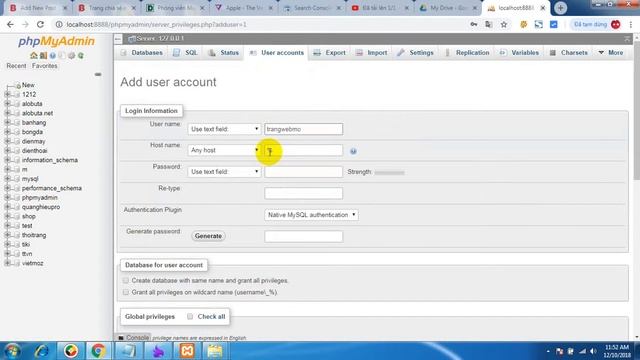Open the Import tab
This screenshot has width=640, height=360.
point(371,53)
